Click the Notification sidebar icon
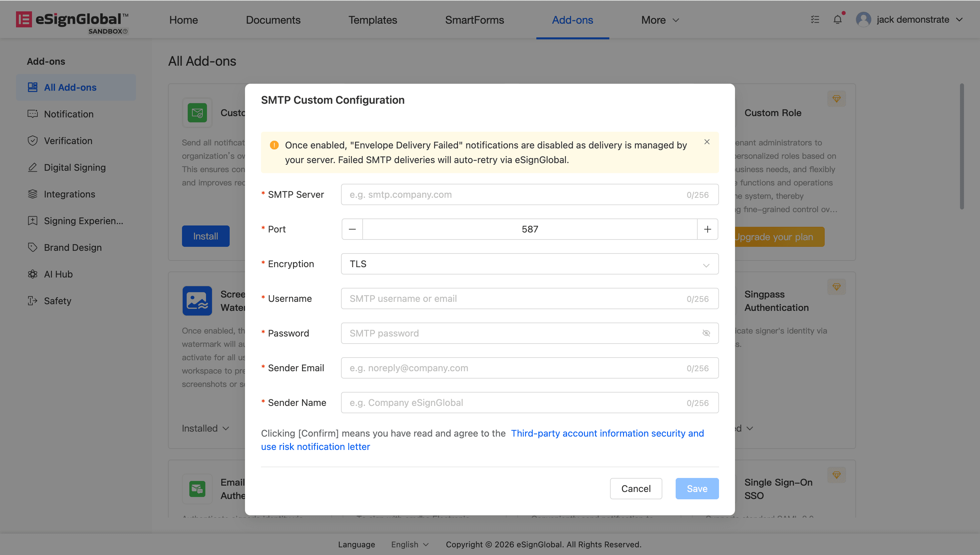980x555 pixels. 33,114
